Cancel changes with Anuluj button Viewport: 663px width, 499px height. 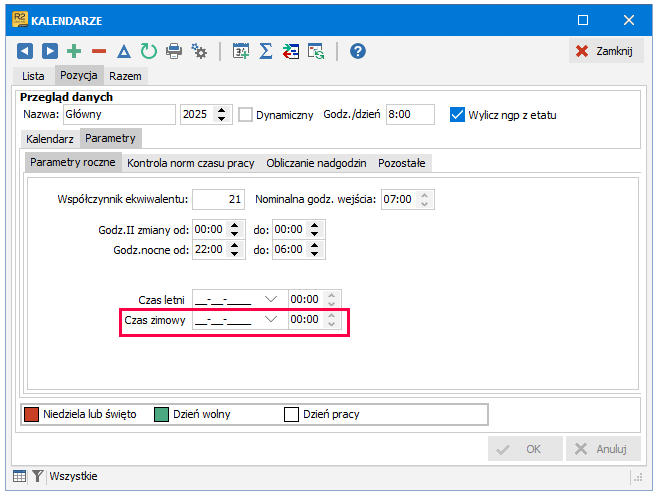coord(603,449)
